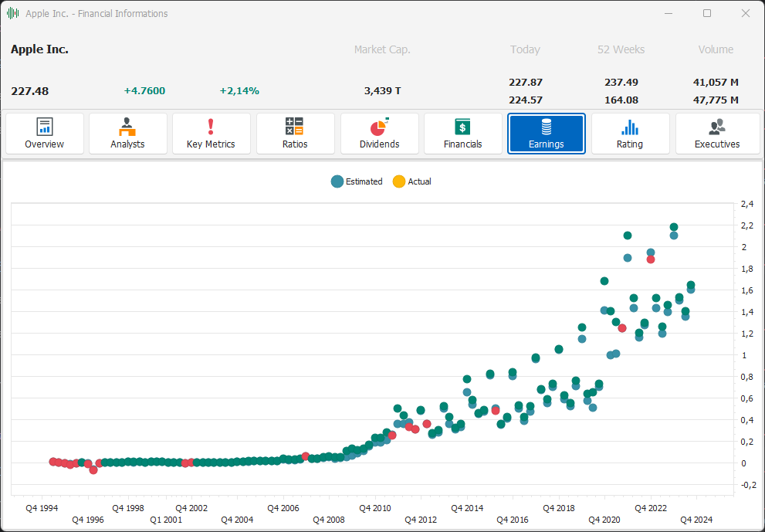Click the lowest red data point below zero

click(x=93, y=470)
